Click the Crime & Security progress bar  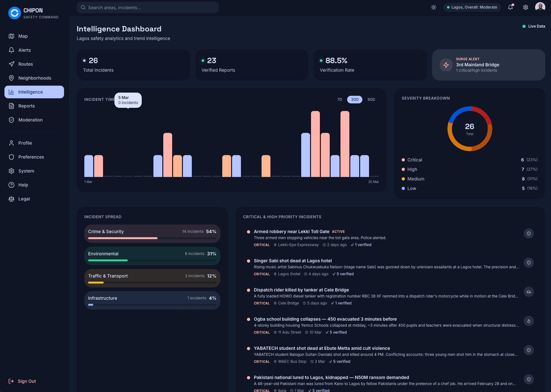tap(152, 238)
